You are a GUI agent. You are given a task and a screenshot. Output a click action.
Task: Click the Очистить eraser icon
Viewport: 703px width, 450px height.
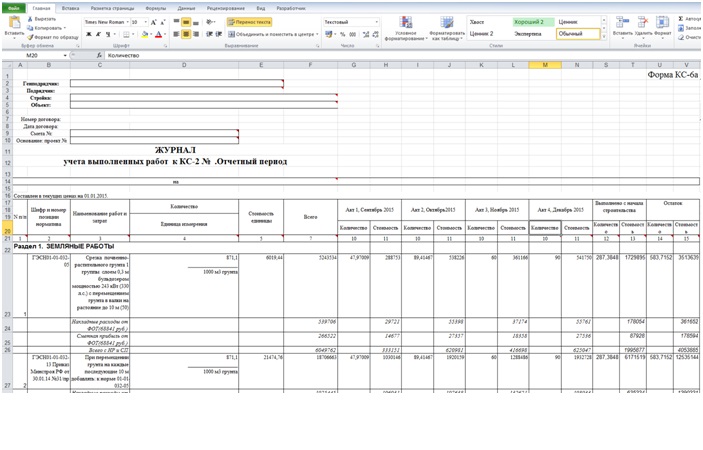pos(681,37)
